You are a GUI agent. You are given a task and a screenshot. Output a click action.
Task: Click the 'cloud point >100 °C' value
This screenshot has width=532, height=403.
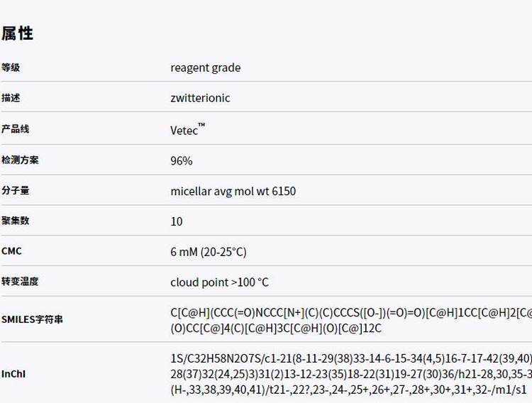(x=219, y=282)
